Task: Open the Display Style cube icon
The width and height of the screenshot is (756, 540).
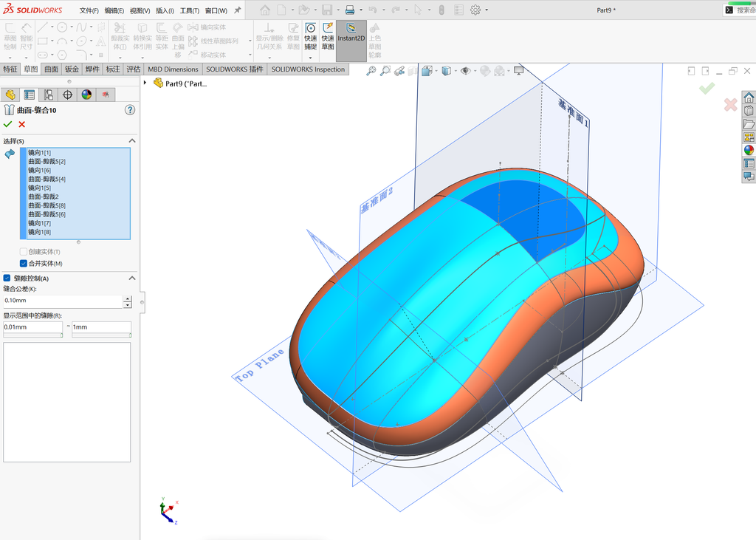Action: tap(446, 71)
